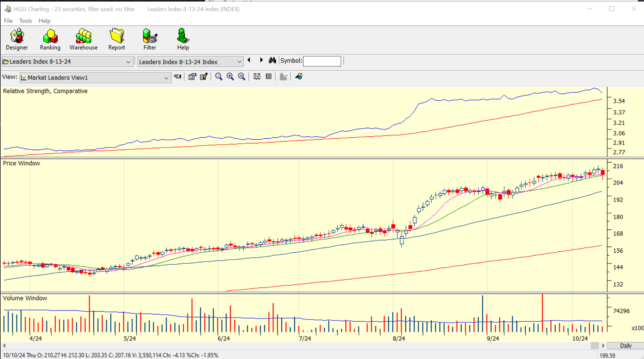The image size is (644, 359).
Task: Click the scroll left arrow under chart
Action: coord(4,346)
